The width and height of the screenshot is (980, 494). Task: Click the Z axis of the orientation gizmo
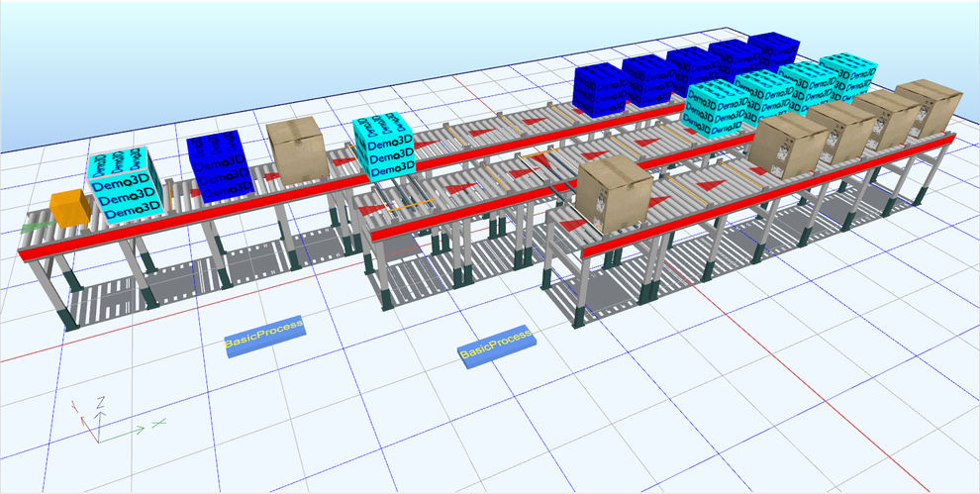pos(100,417)
